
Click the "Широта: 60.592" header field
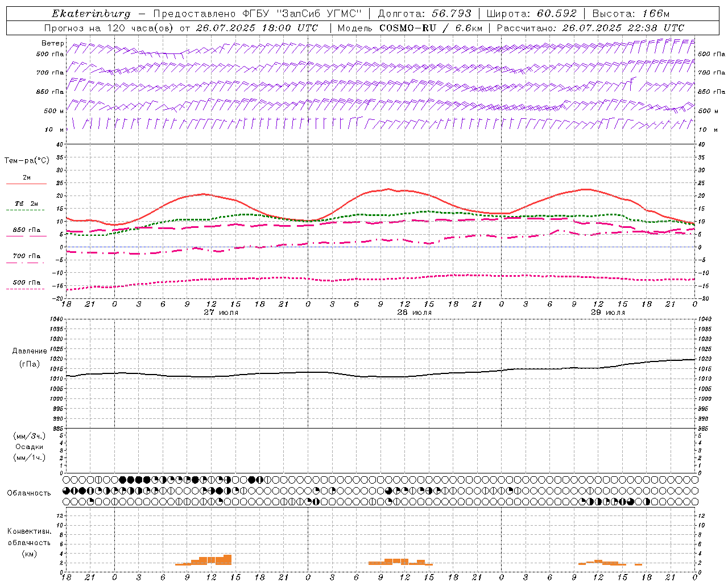click(532, 14)
